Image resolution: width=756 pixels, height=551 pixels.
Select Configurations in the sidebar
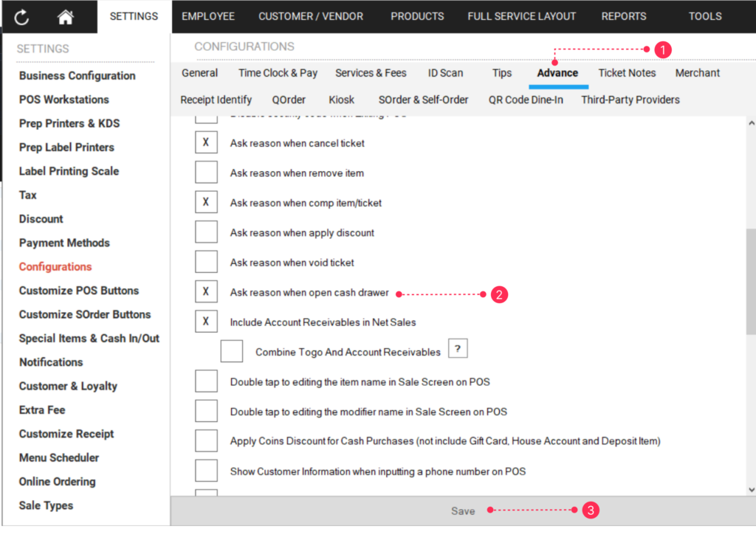pos(55,267)
